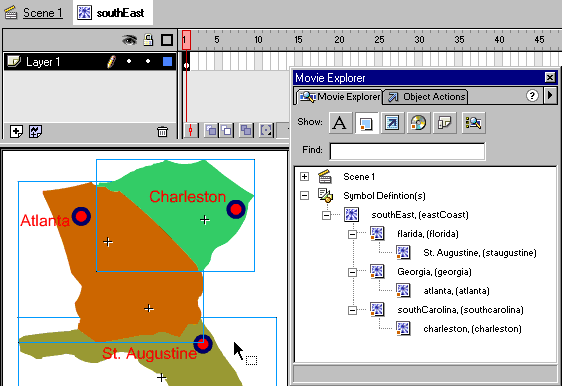
Task: Collapse the Symbol Definition(s) node
Action: (x=304, y=195)
